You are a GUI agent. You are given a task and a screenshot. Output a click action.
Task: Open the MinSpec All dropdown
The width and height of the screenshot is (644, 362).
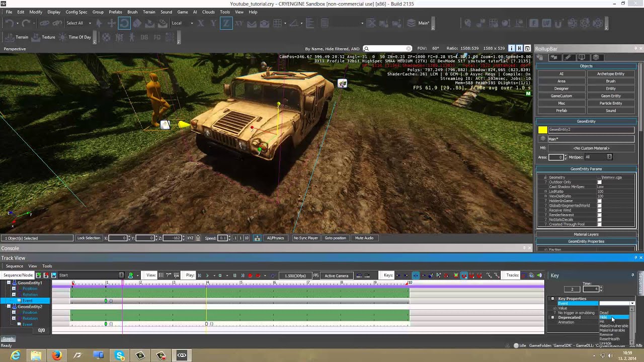(598, 157)
